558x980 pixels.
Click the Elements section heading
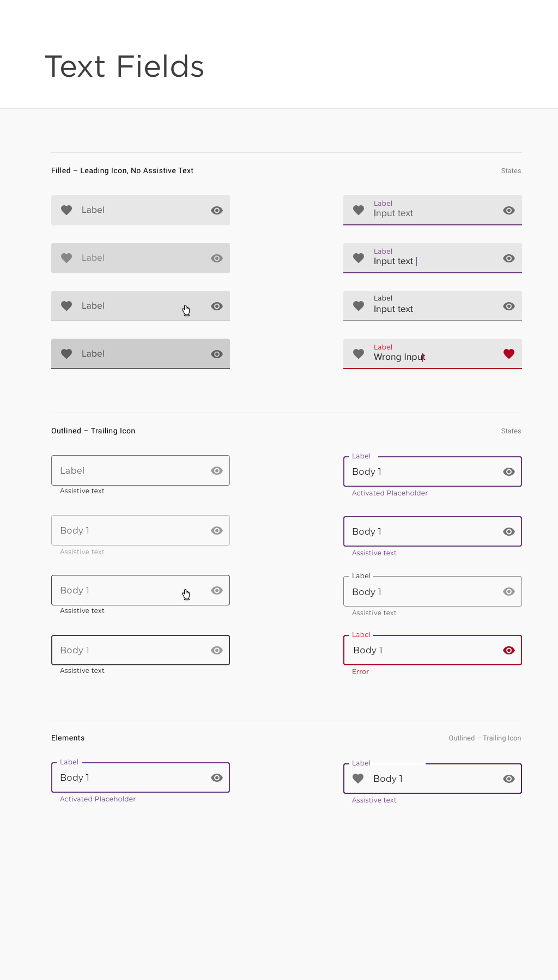[x=68, y=738]
